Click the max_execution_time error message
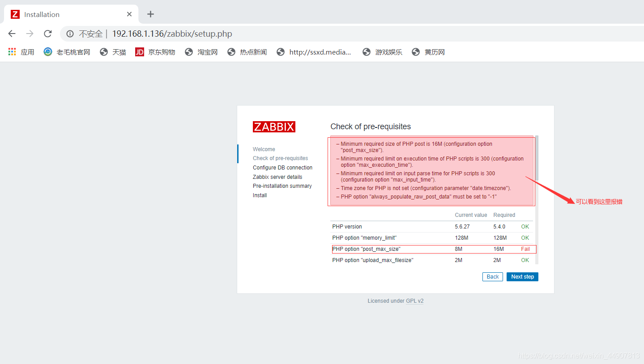 point(430,162)
